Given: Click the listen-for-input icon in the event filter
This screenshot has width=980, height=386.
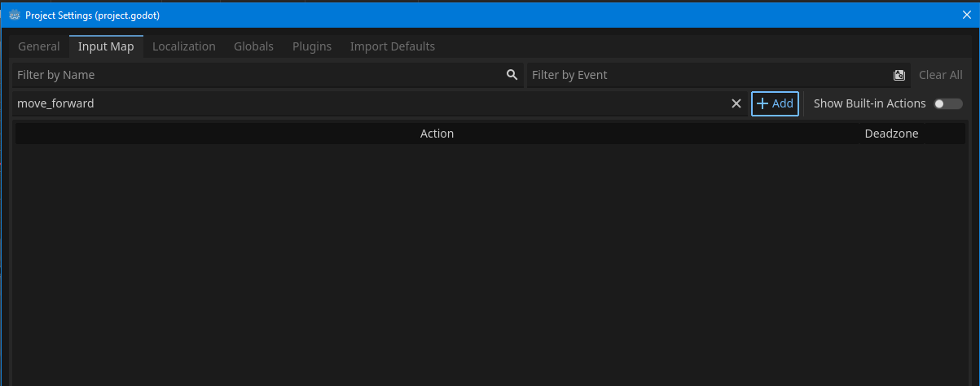Looking at the screenshot, I should pos(899,75).
